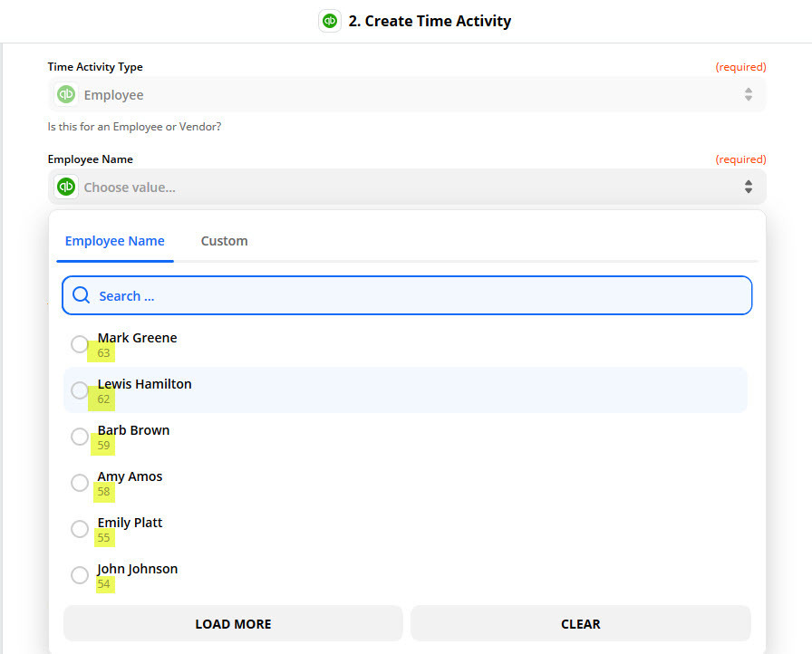Click ID value 63 under Mark Greene
This screenshot has height=654, width=812.
click(103, 353)
